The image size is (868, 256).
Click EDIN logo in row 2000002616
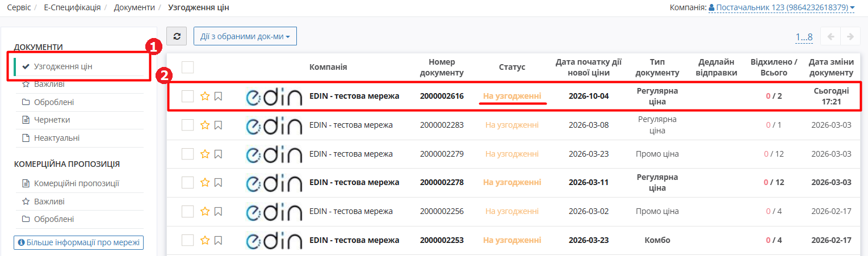tap(274, 96)
